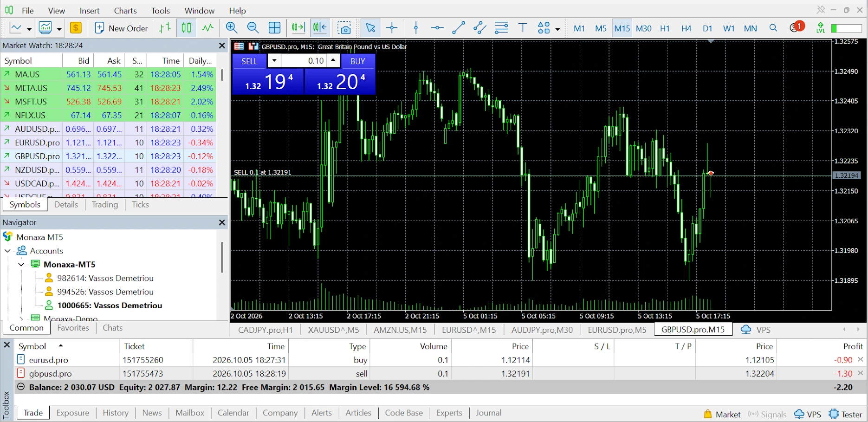Select the Fibonacci retracement tool
This screenshot has height=422, width=868.
pyautogui.click(x=501, y=28)
